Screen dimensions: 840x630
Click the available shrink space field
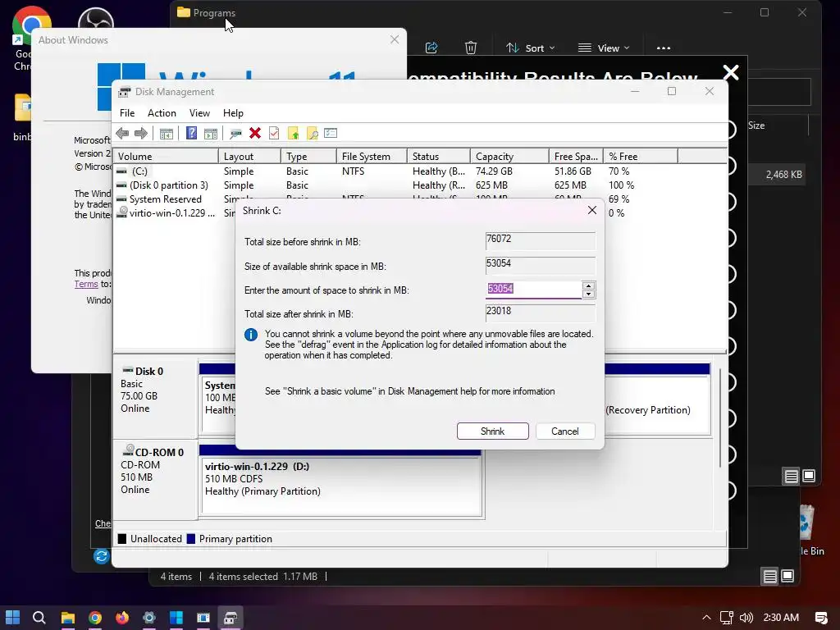point(540,265)
